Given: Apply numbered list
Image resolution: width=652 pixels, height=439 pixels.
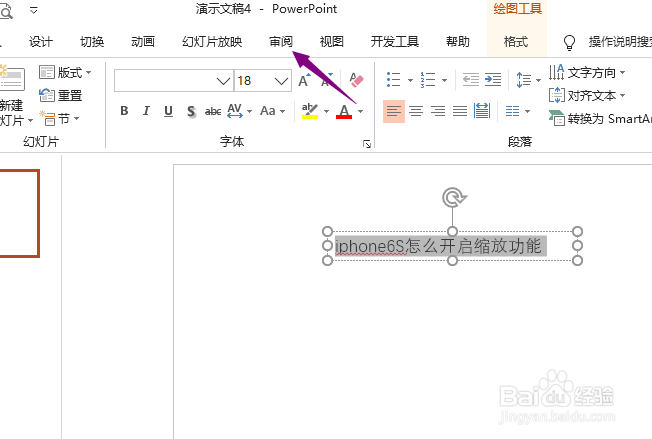Looking at the screenshot, I should 427,79.
